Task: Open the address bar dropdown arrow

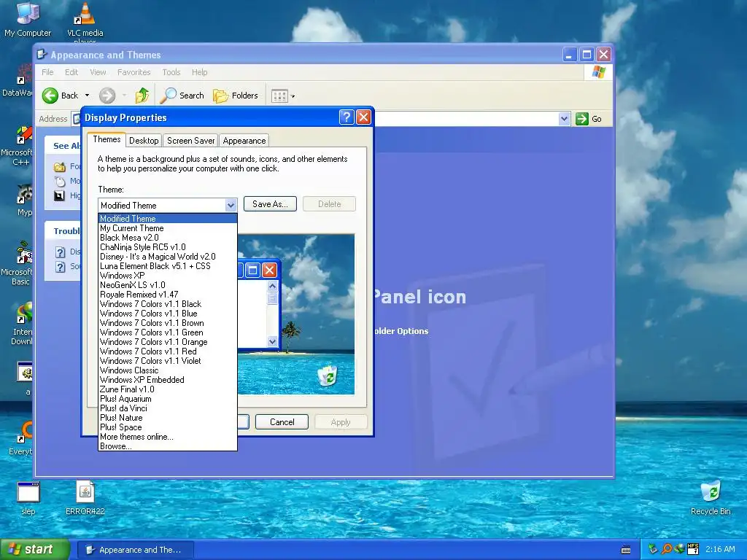Action: point(564,119)
